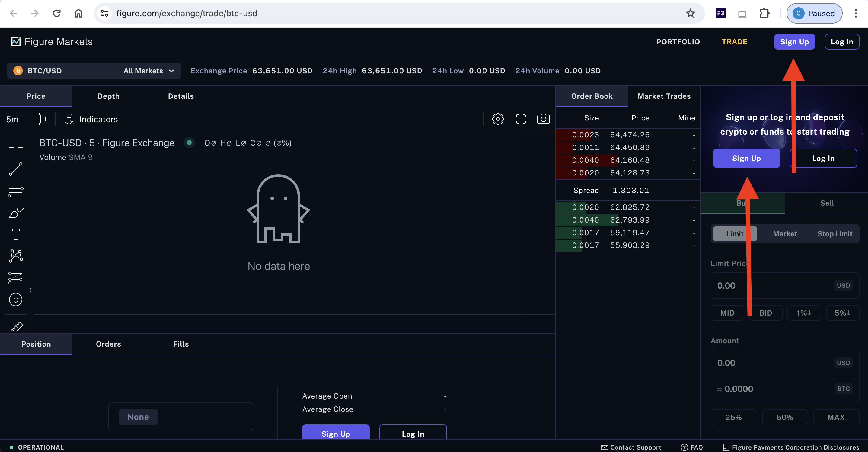This screenshot has width=868, height=452.
Task: Click Log In in the top header
Action: click(842, 42)
